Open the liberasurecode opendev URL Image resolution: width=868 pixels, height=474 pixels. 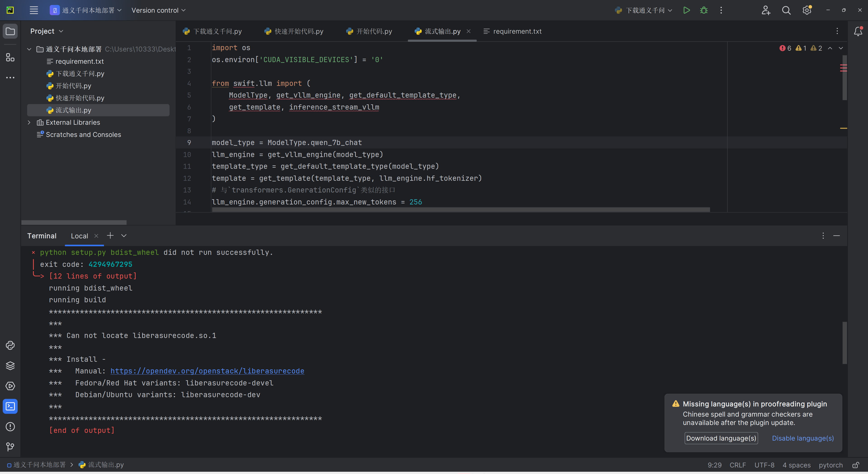click(207, 371)
